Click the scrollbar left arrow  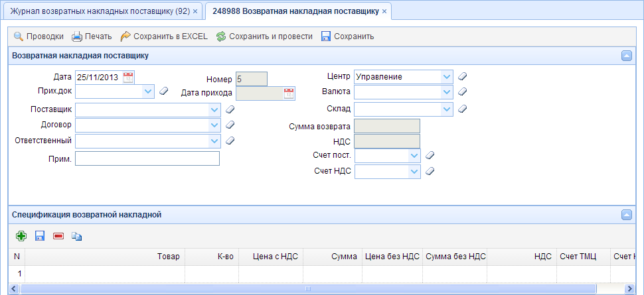13,289
